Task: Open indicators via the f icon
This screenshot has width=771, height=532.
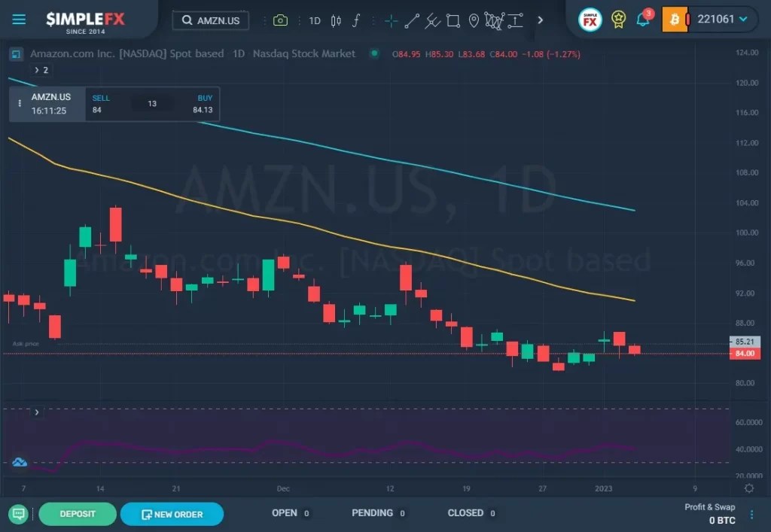Action: pyautogui.click(x=355, y=20)
